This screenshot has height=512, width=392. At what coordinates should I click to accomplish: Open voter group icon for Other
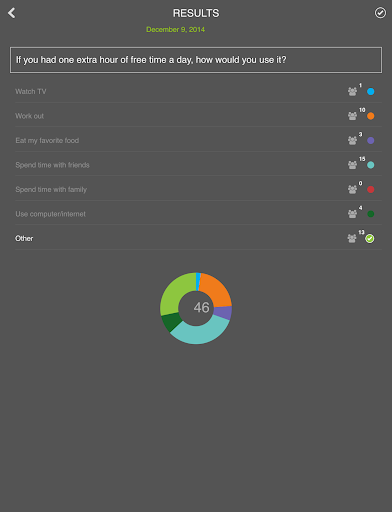point(352,238)
